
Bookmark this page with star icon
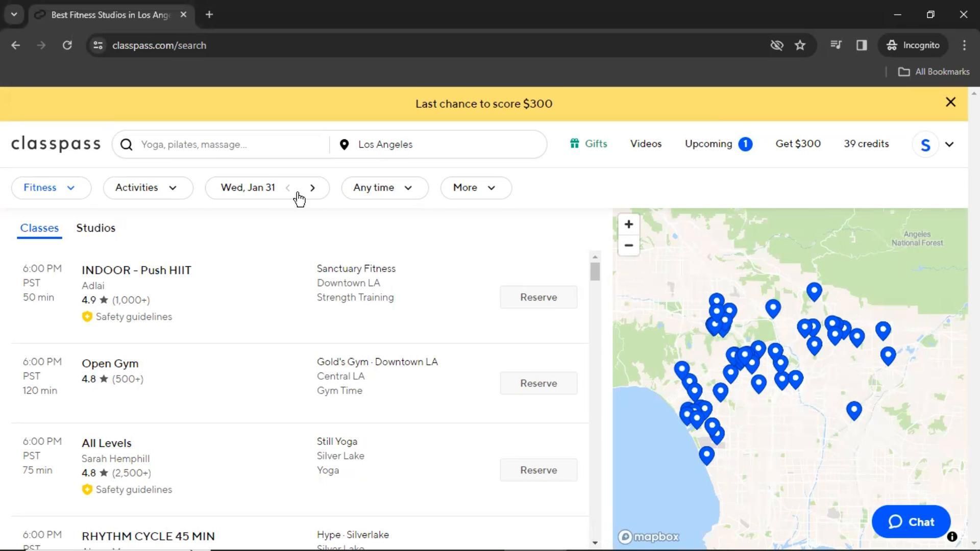tap(800, 45)
